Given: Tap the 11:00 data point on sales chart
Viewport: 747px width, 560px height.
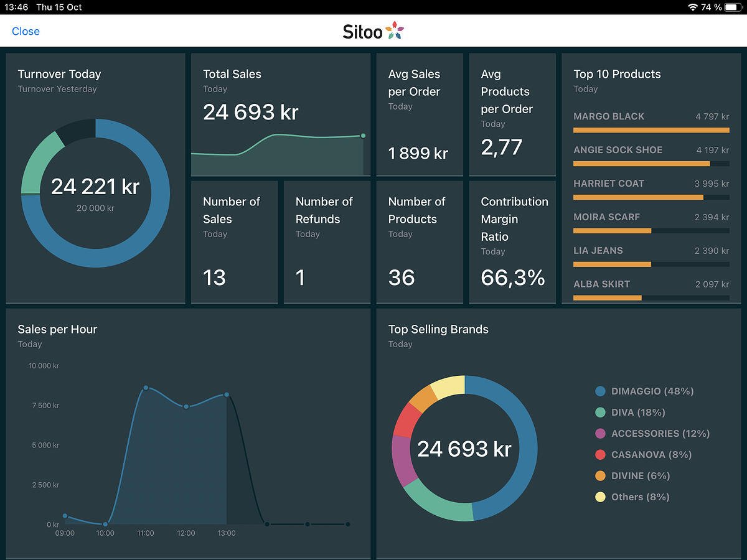Looking at the screenshot, I should pyautogui.click(x=146, y=388).
